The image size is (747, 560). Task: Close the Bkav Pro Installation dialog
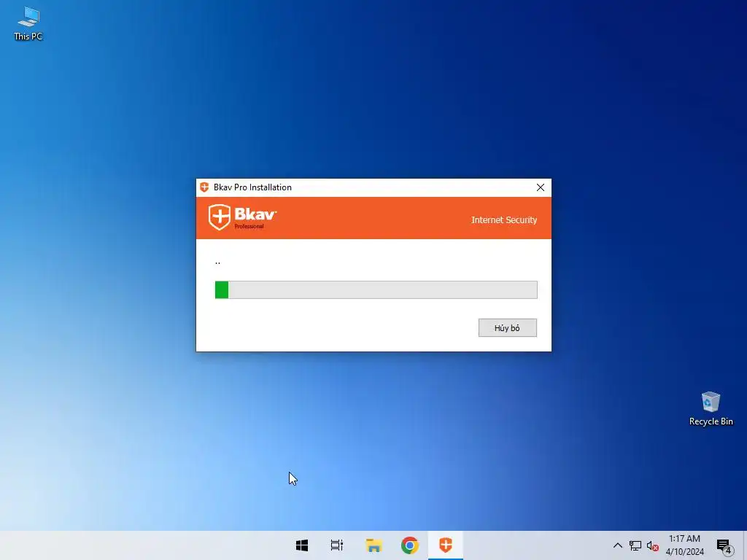541,187
